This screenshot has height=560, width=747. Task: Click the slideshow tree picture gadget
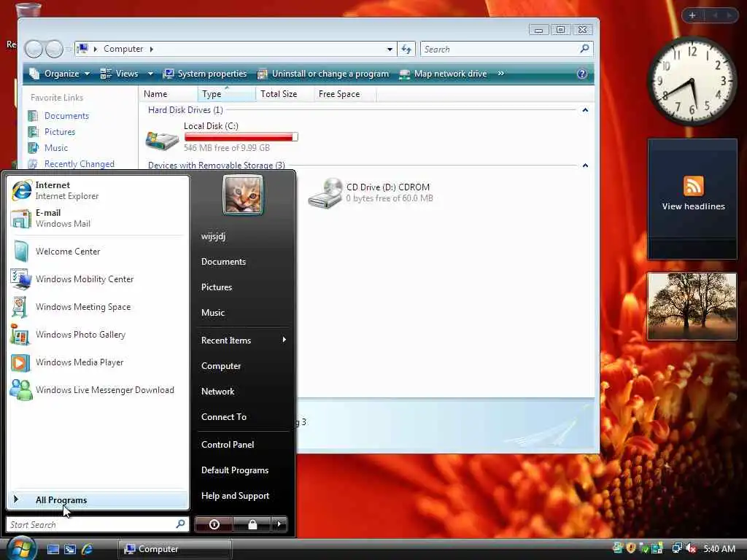(x=692, y=306)
